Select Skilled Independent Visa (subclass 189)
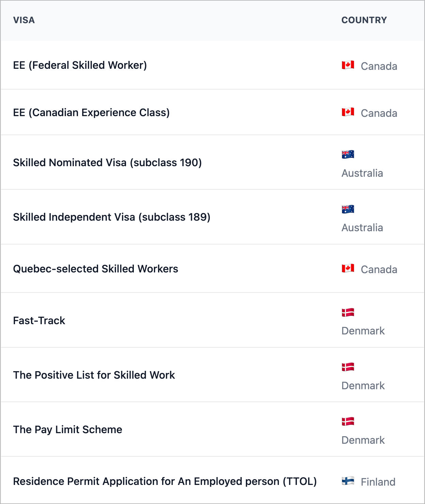Image resolution: width=425 pixels, height=504 pixels. click(x=112, y=217)
